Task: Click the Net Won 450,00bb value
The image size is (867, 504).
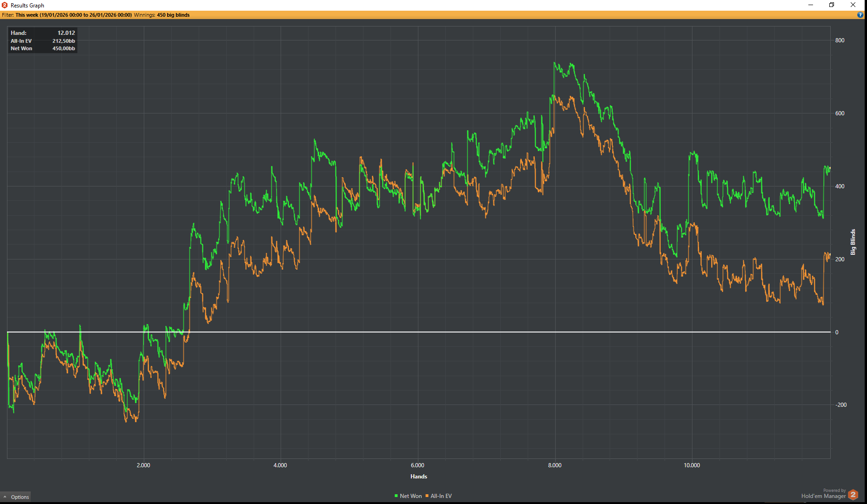Action: pos(64,48)
